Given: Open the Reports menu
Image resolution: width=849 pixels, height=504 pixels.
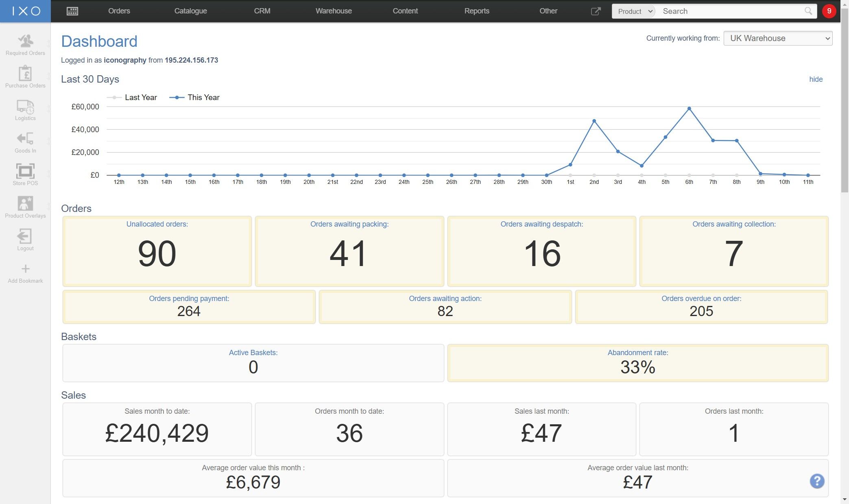Looking at the screenshot, I should point(476,11).
